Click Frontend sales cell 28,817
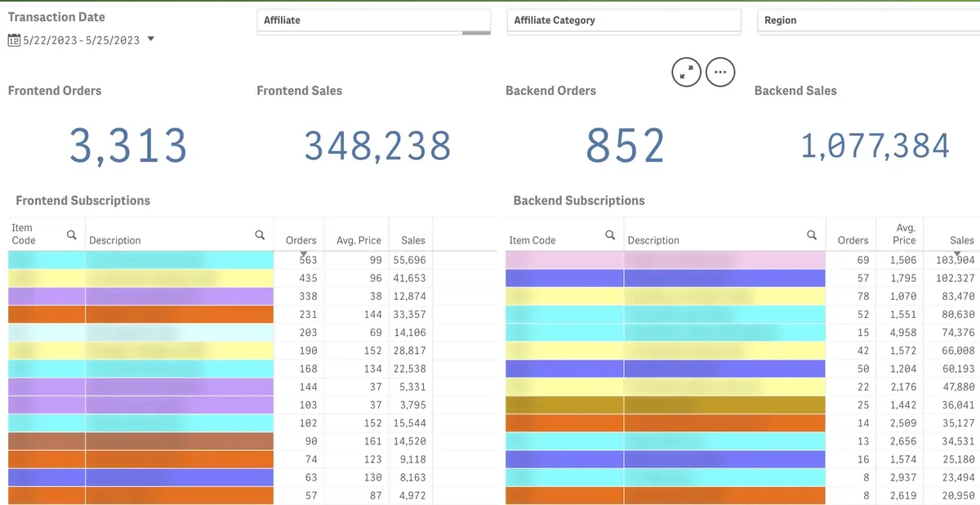Screen dimensions: 980x505 pyautogui.click(x=409, y=351)
